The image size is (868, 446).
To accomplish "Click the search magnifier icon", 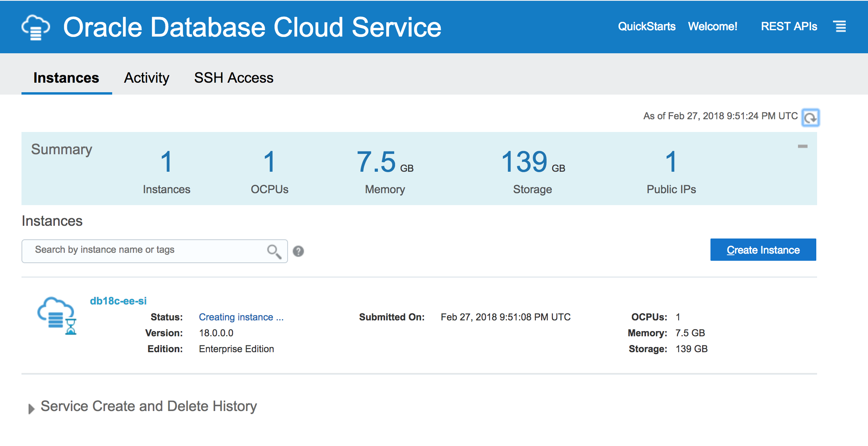I will click(x=274, y=251).
